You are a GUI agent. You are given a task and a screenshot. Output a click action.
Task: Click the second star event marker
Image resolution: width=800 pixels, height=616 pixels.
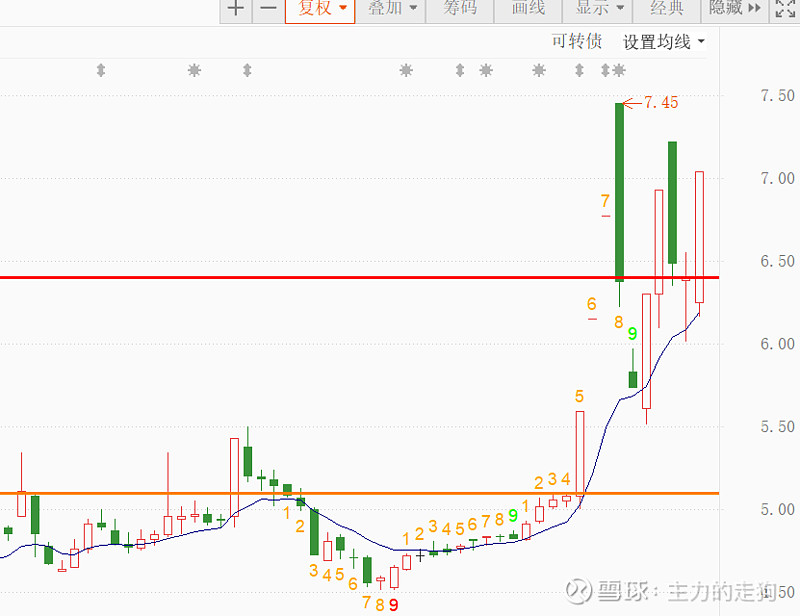tap(406, 70)
